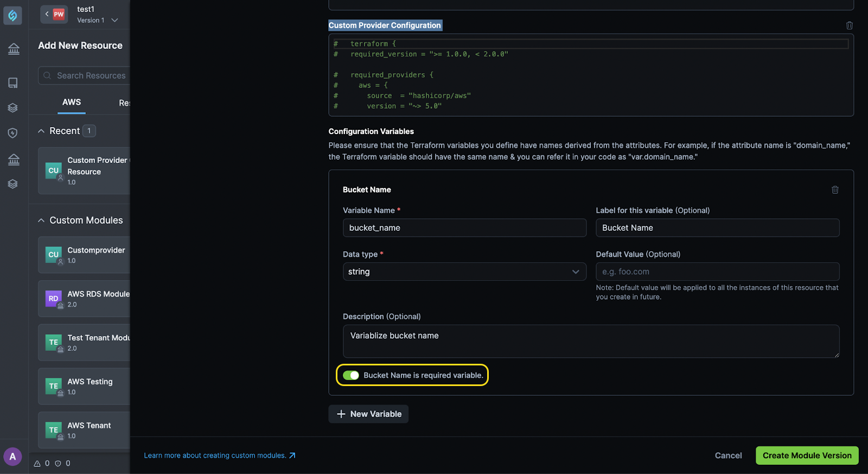
Task: Click the shield sidebar icon
Action: tap(13, 133)
